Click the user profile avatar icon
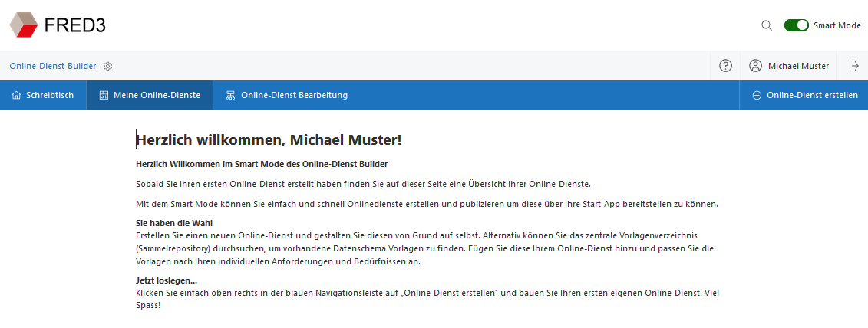Screen dimensions: 868x328 [x=756, y=66]
